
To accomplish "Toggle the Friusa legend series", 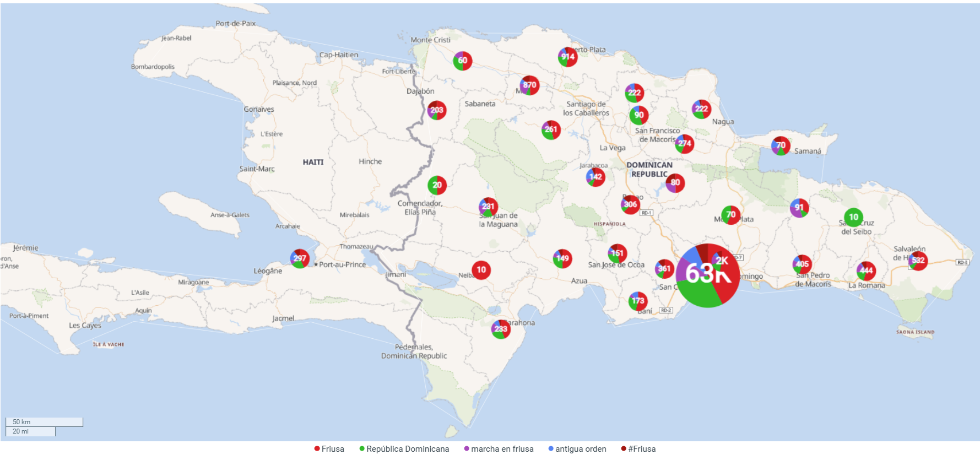I will 329,449.
